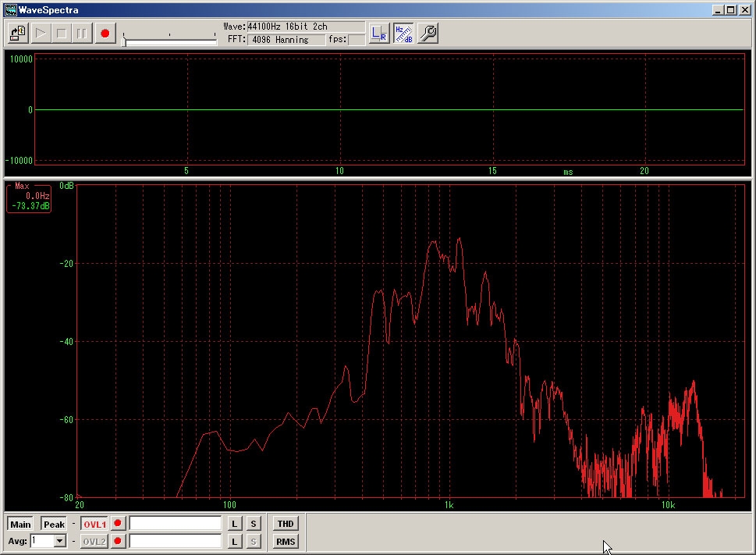
Task: Click the THD button
Action: coord(286,524)
